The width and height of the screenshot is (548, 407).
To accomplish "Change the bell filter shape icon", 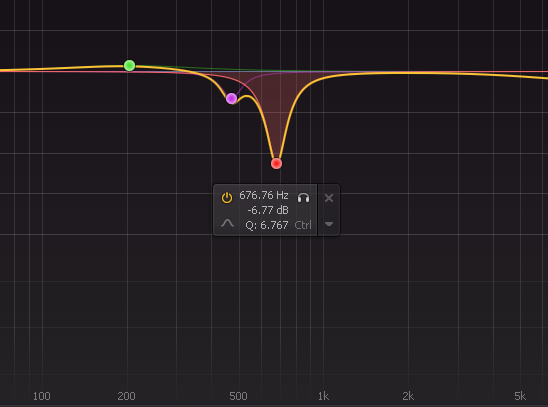I will click(228, 223).
